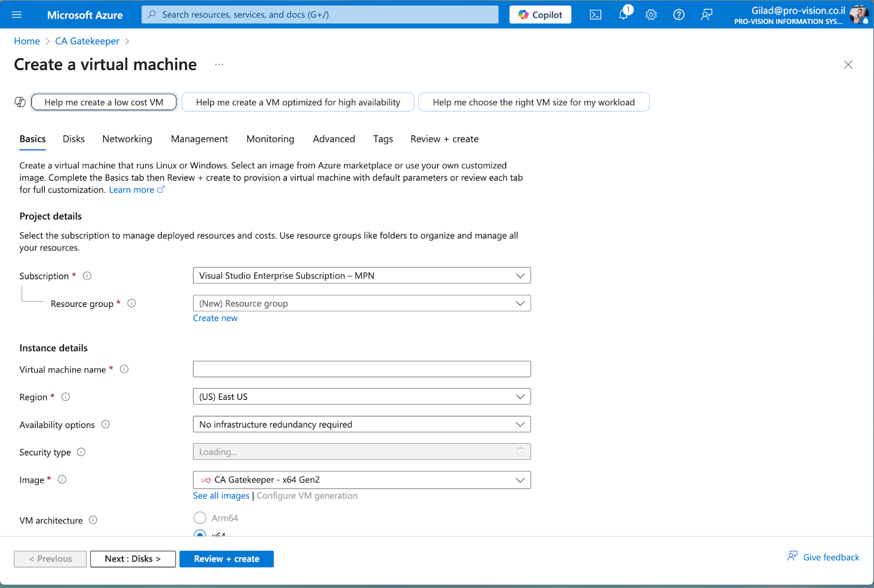Open the Learn more link
Image resolution: width=874 pixels, height=588 pixels.
pos(132,190)
